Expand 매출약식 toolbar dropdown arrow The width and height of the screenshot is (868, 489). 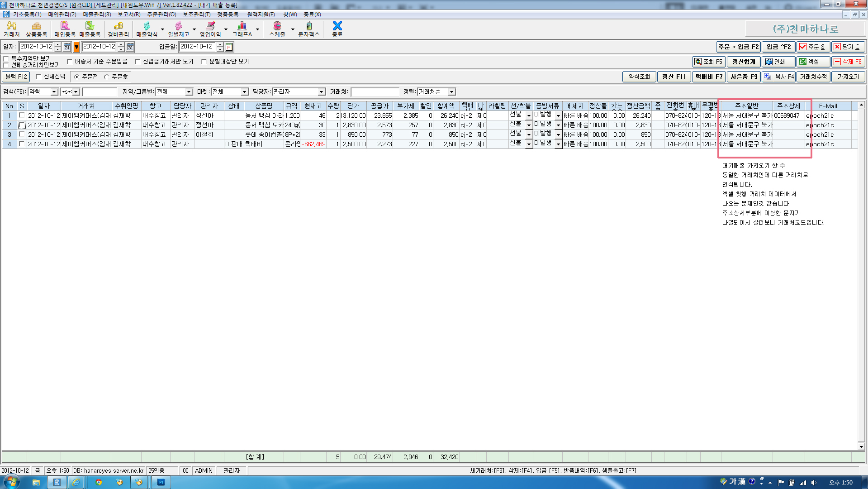tap(162, 29)
